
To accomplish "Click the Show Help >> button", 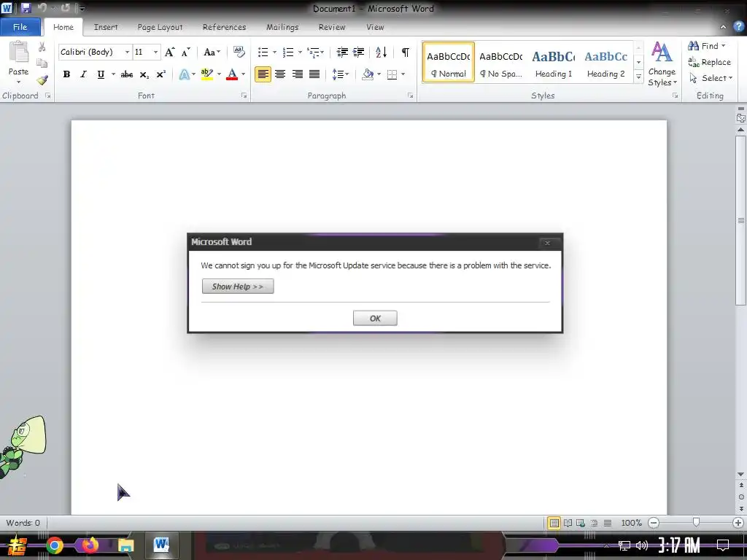I will pyautogui.click(x=238, y=286).
